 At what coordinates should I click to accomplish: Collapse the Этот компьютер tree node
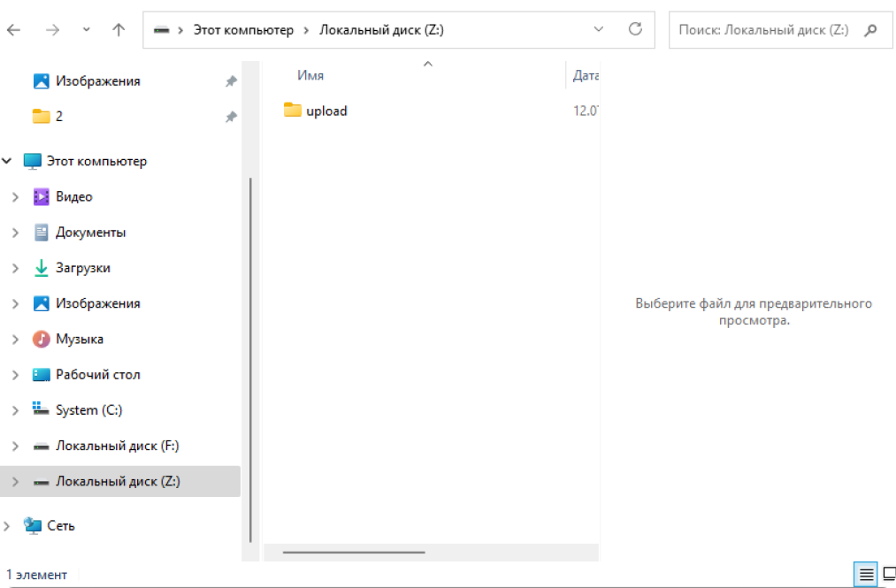click(7, 161)
